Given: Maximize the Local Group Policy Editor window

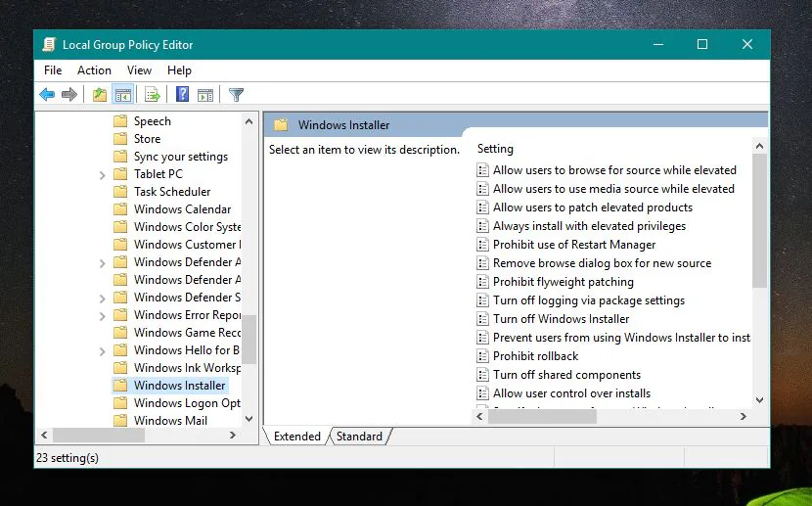Looking at the screenshot, I should pyautogui.click(x=702, y=45).
